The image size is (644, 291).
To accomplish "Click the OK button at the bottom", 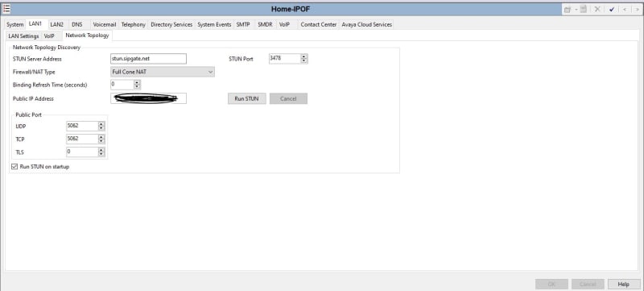I will point(551,284).
